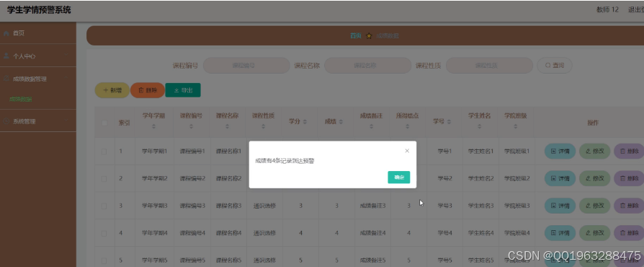Click 修改 for the 学号1 row

(x=595, y=152)
